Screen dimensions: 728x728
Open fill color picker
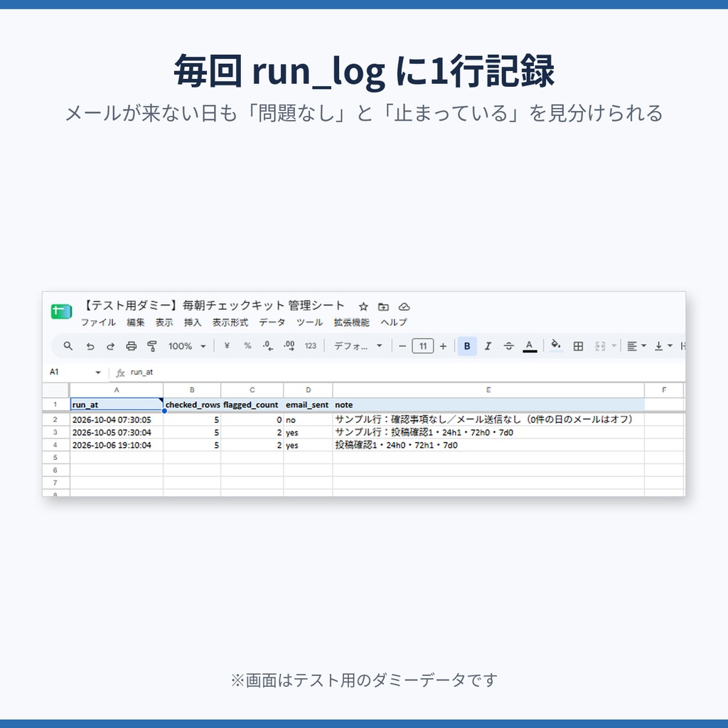point(556,346)
